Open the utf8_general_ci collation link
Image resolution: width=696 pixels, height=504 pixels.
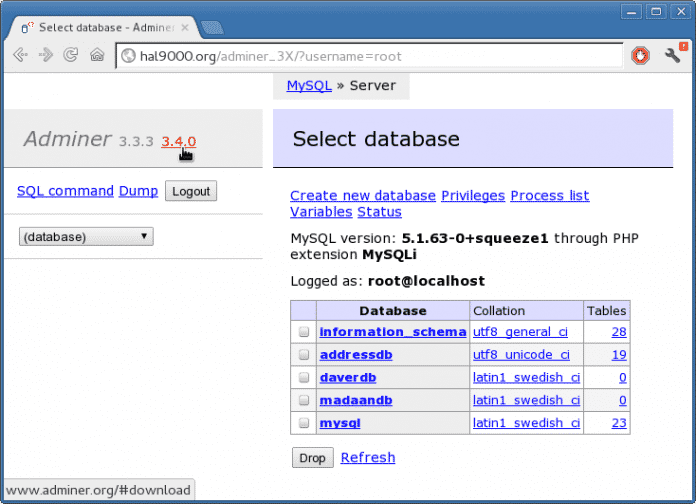(522, 332)
